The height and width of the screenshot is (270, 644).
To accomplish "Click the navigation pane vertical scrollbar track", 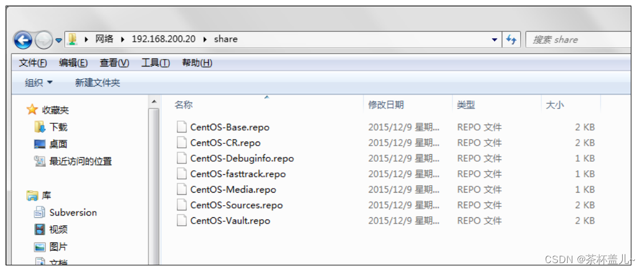I will (x=154, y=187).
